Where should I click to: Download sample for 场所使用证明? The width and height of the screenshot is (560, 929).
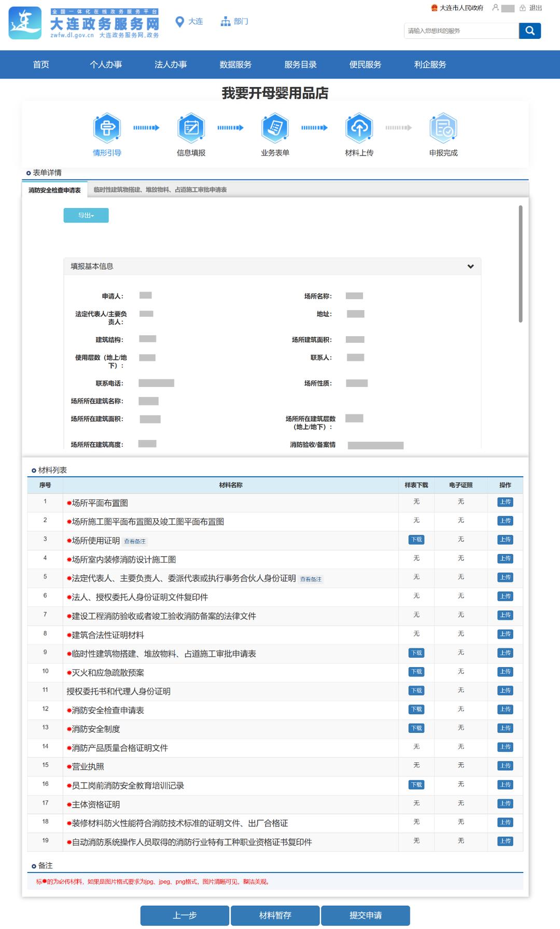pyautogui.click(x=416, y=539)
